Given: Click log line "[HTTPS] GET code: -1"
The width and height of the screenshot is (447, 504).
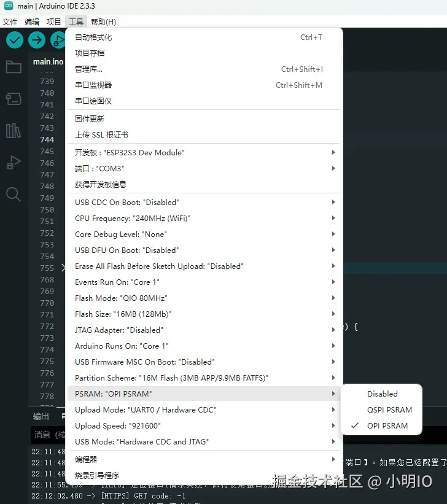Looking at the screenshot, I should (143, 496).
